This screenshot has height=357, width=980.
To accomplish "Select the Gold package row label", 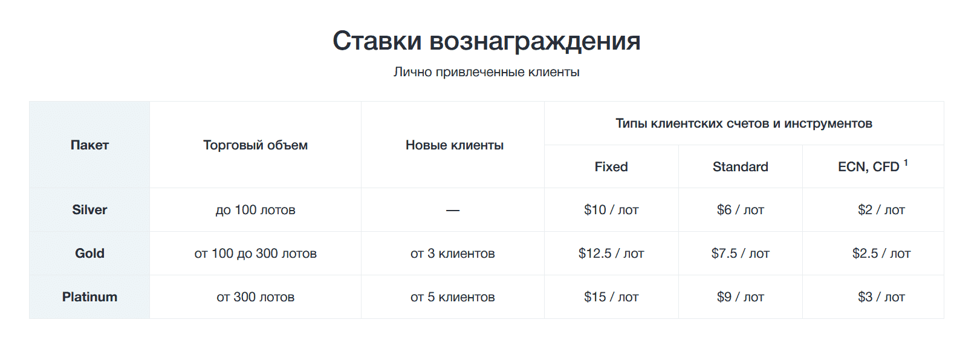I will 89,254.
